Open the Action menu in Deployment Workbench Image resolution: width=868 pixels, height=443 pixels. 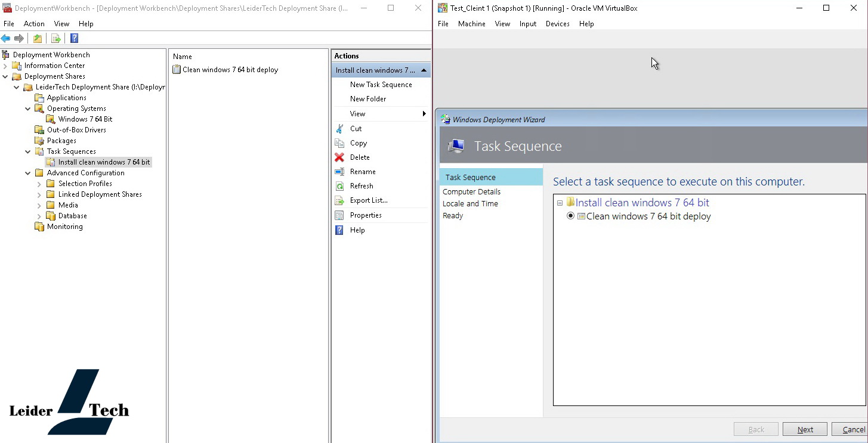[x=34, y=24]
